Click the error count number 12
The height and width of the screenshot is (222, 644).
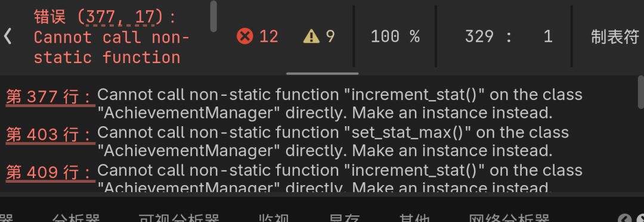(x=269, y=37)
